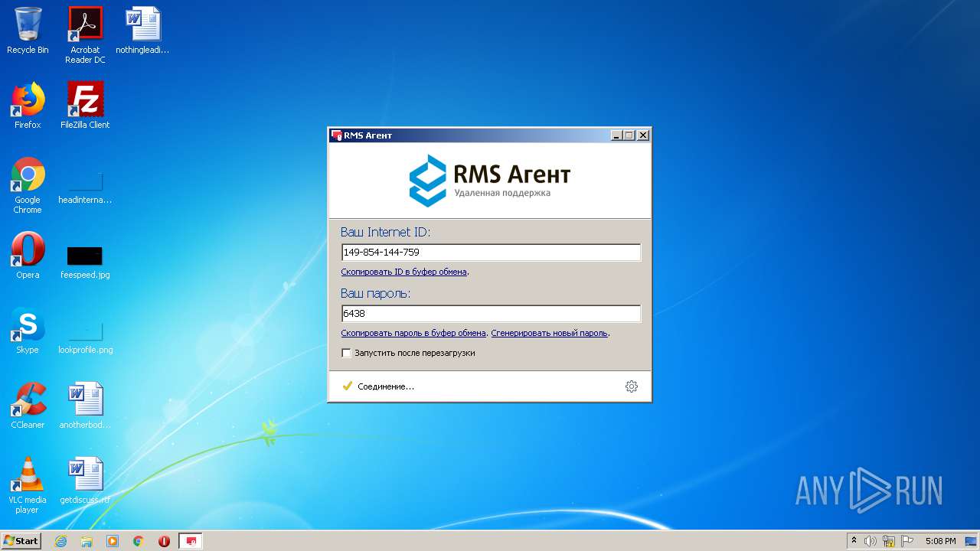
Task: Click the Action Center flag icon
Action: pyautogui.click(x=907, y=541)
